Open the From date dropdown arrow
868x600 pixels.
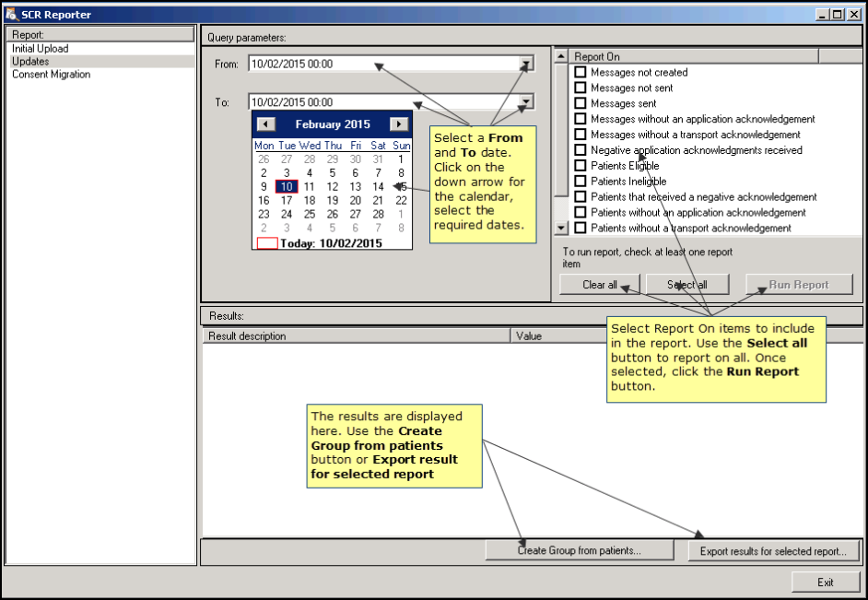point(525,65)
